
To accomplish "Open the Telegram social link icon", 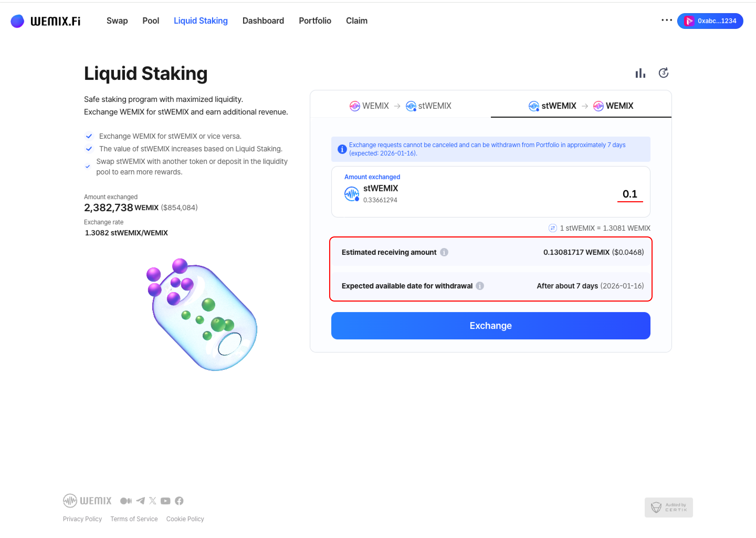I will click(140, 500).
